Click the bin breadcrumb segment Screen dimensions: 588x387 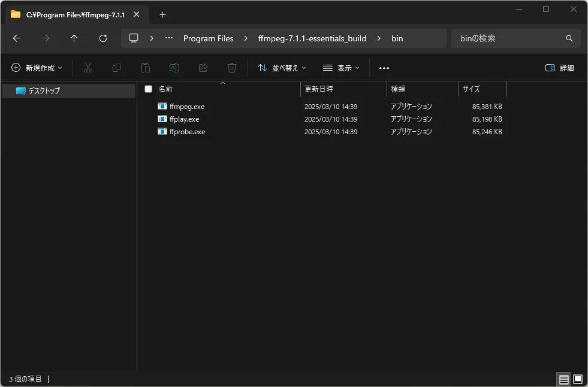397,38
